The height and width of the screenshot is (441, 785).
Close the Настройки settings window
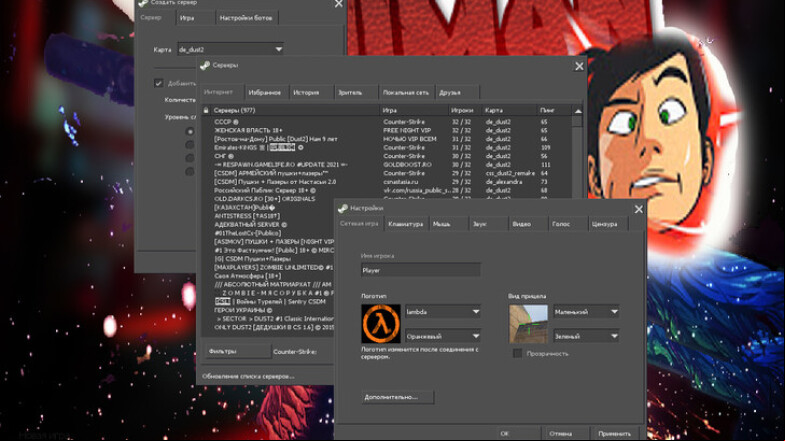pyautogui.click(x=638, y=209)
